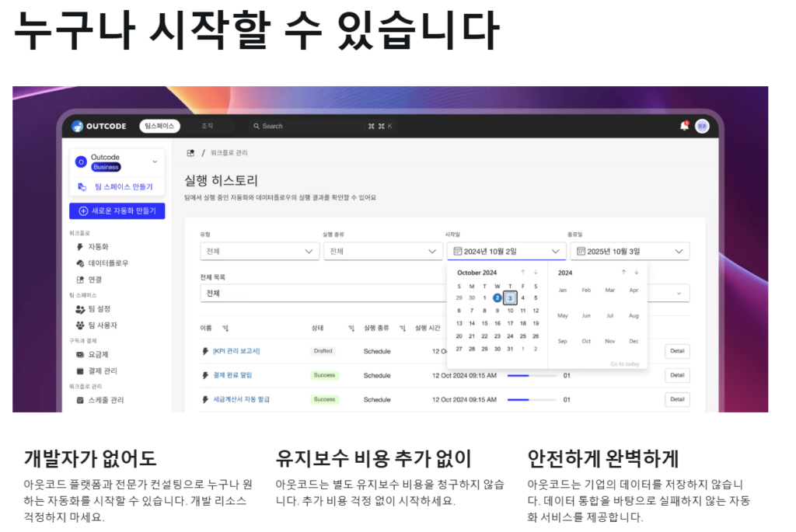Click the sort icon next to 이름 column
The width and height of the screenshot is (796, 532).
(225, 328)
